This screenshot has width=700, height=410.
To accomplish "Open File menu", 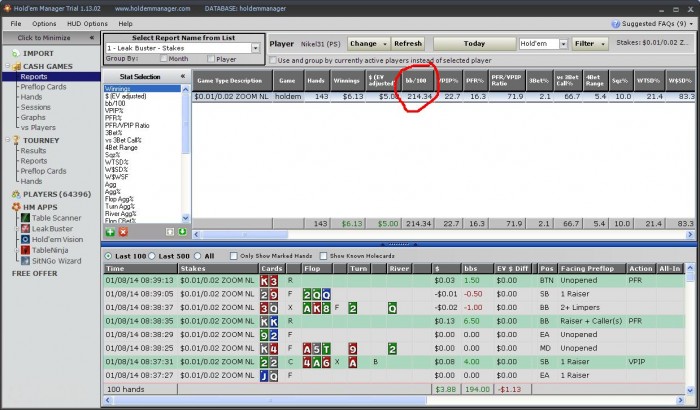I will click(x=16, y=24).
